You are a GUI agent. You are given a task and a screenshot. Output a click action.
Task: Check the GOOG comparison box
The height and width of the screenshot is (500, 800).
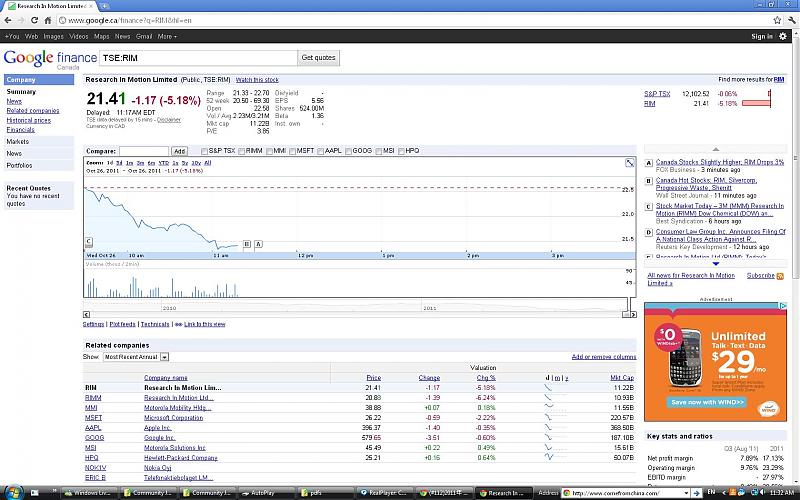[349, 151]
